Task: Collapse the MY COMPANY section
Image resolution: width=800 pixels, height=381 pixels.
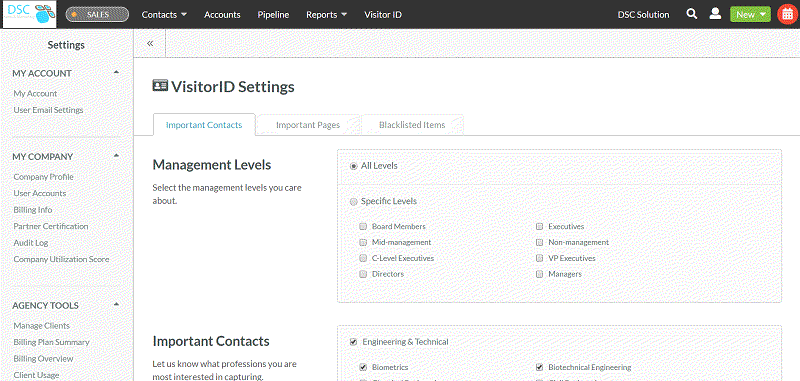Action: (x=116, y=156)
